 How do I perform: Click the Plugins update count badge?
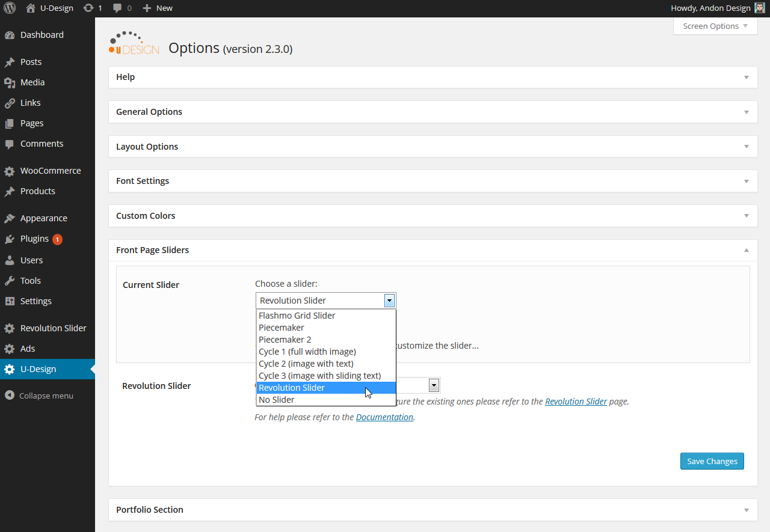tap(57, 239)
